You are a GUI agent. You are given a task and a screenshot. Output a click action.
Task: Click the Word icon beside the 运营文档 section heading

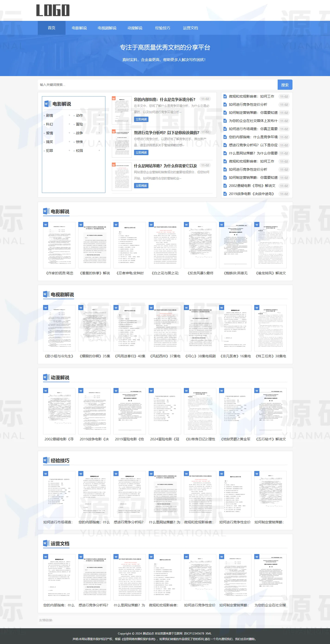46,543
